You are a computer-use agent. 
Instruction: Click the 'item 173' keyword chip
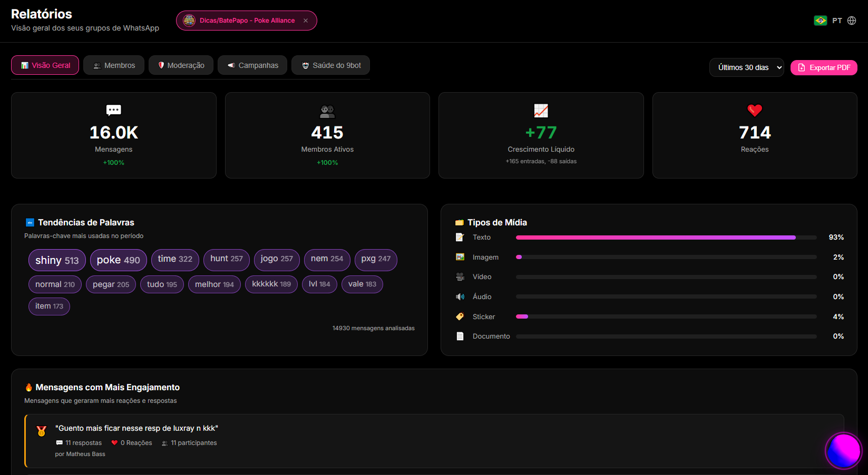tap(49, 306)
